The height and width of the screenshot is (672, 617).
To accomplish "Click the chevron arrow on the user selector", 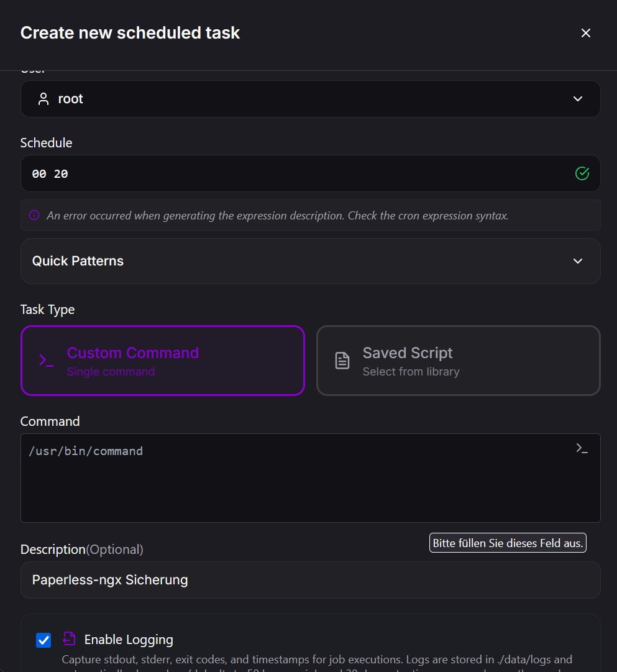I will pos(578,99).
